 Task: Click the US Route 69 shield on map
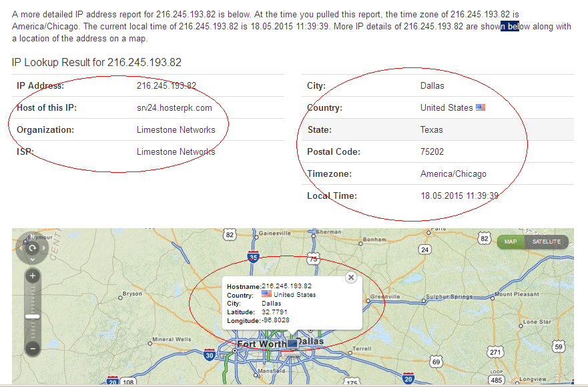(x=436, y=362)
